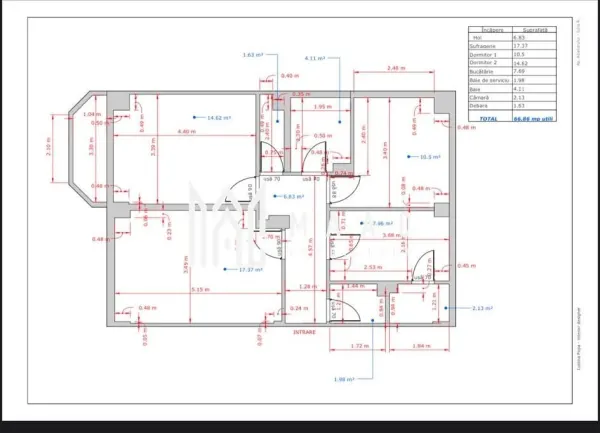
Task: Click the 0.40 m dimension at top
Action: pyautogui.click(x=290, y=76)
